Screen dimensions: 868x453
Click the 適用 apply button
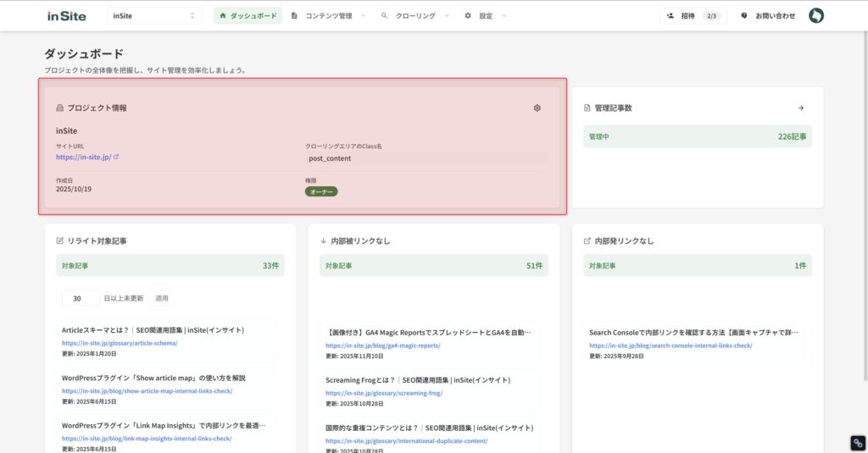pyautogui.click(x=162, y=298)
